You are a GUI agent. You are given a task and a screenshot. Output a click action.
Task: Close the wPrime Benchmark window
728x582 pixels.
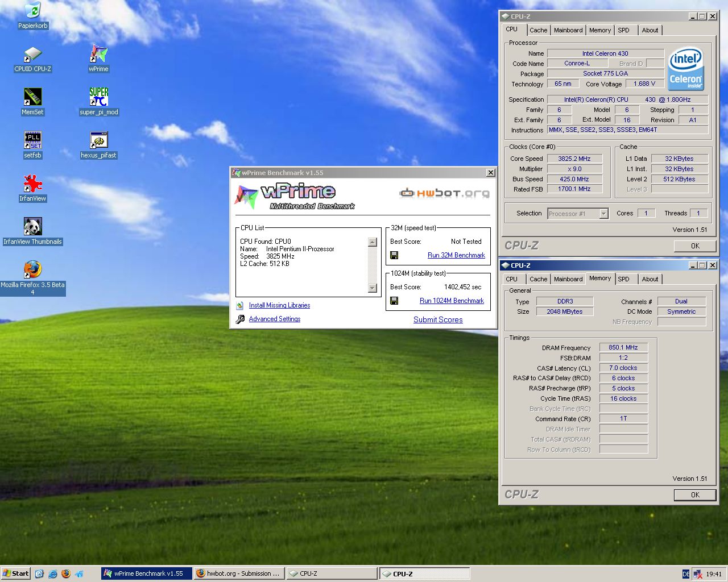pyautogui.click(x=490, y=173)
